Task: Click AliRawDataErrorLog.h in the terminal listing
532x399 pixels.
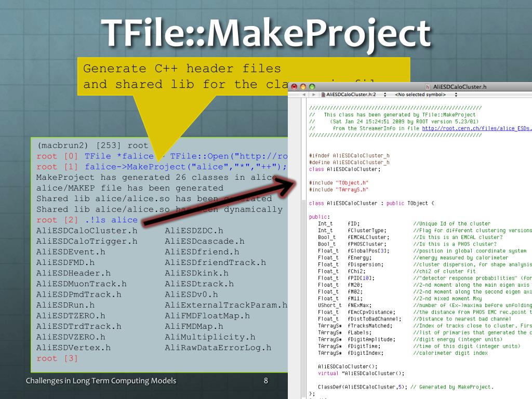Action: [218, 348]
